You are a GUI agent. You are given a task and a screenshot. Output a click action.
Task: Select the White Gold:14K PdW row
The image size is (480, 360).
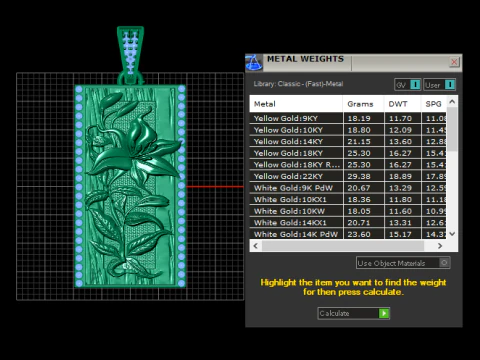click(348, 234)
